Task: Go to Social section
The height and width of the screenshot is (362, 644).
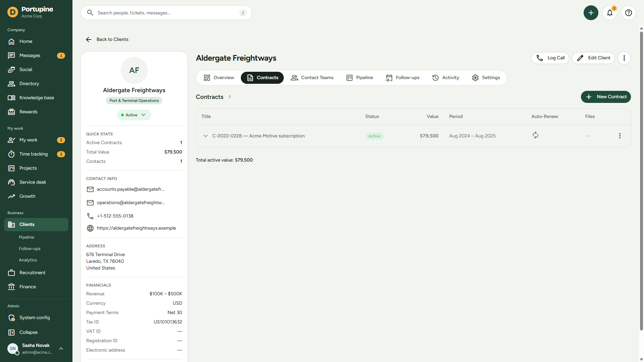Action: [x=36, y=70]
